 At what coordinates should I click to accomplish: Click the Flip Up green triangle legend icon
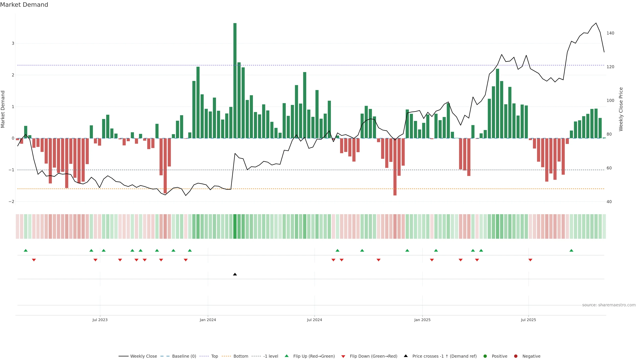286,356
